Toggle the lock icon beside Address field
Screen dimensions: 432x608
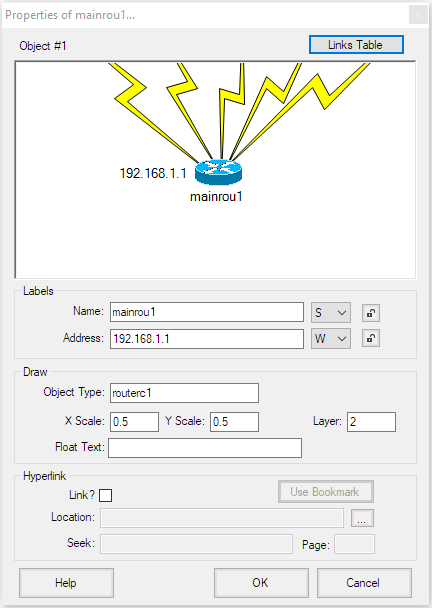(x=371, y=339)
